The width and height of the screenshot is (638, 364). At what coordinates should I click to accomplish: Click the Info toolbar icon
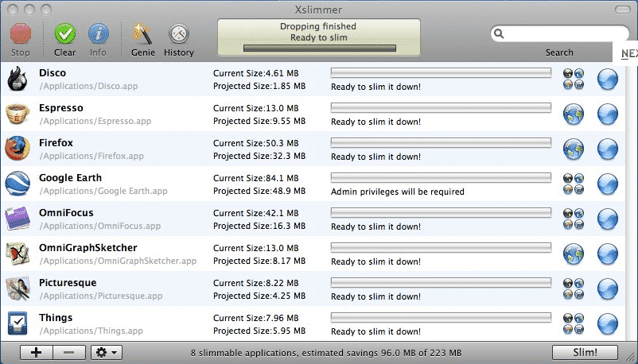pyautogui.click(x=98, y=36)
